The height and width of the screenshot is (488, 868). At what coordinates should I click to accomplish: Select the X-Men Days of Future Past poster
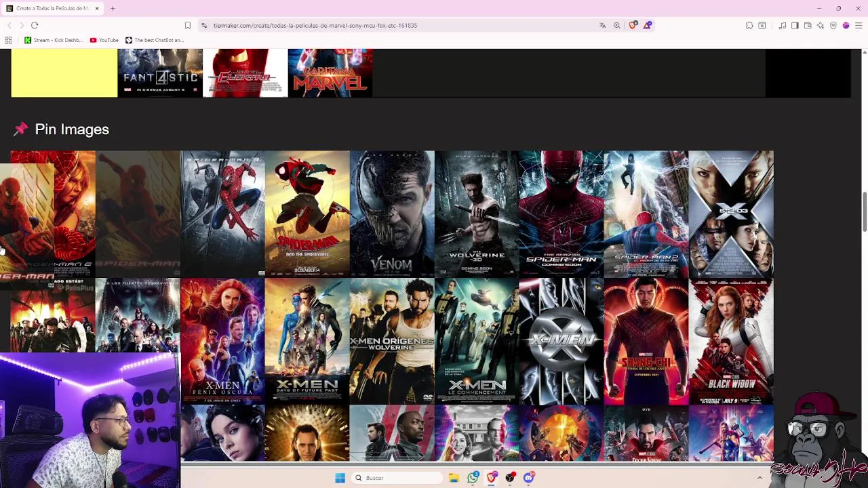(307, 341)
